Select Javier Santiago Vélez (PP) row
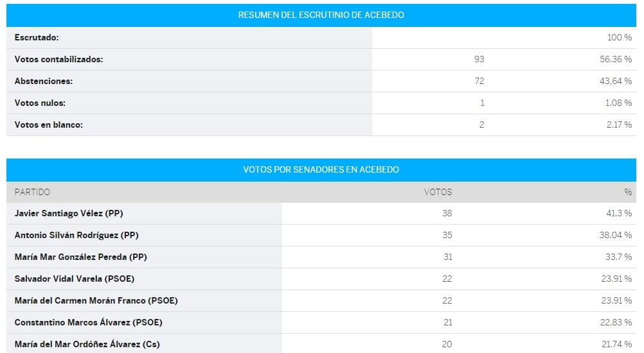 click(x=321, y=213)
